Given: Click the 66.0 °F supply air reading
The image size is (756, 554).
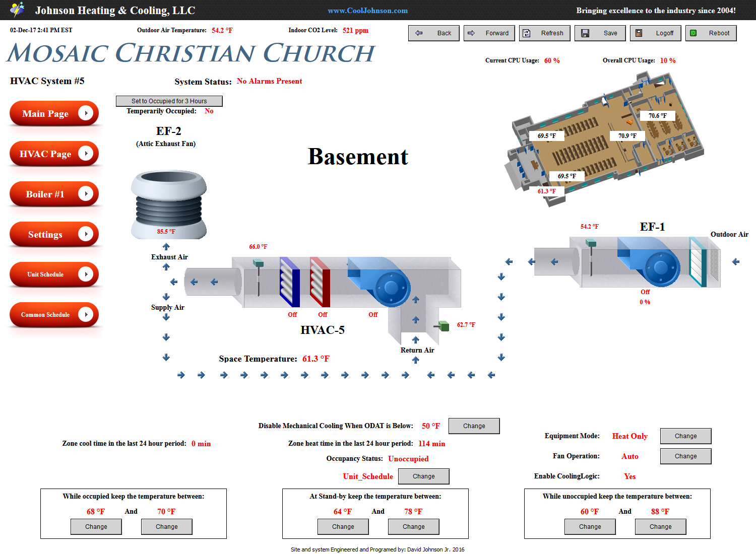Looking at the screenshot, I should tap(258, 247).
